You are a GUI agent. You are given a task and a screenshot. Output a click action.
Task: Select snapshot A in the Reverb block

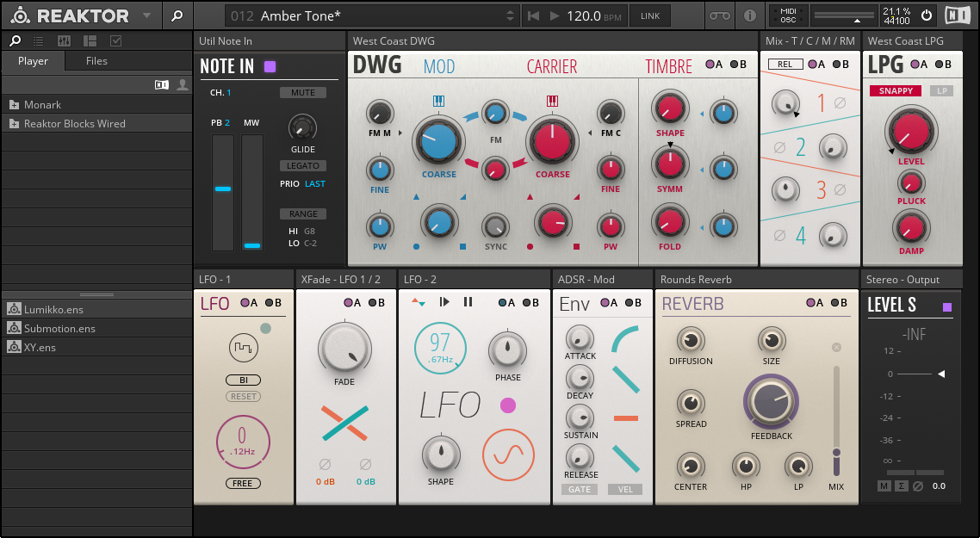(815, 303)
